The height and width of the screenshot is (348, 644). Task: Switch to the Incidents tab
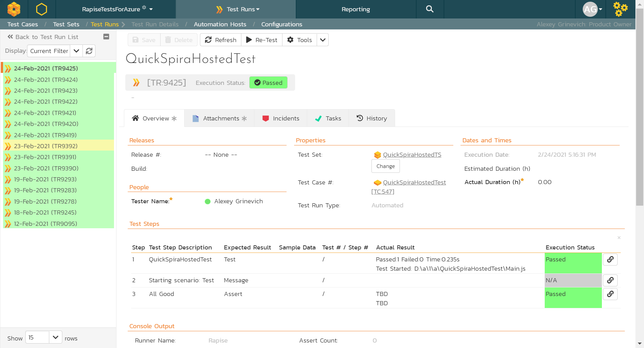(281, 118)
